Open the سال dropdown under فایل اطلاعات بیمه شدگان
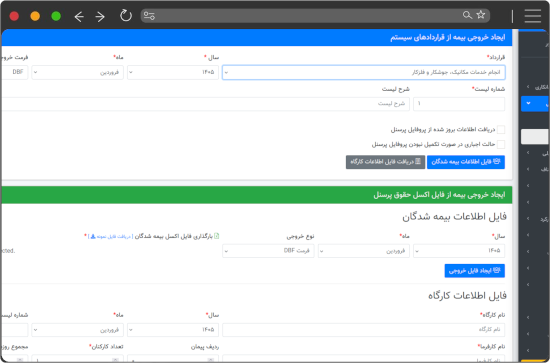Screen dimensions: 550x363 coord(459,251)
